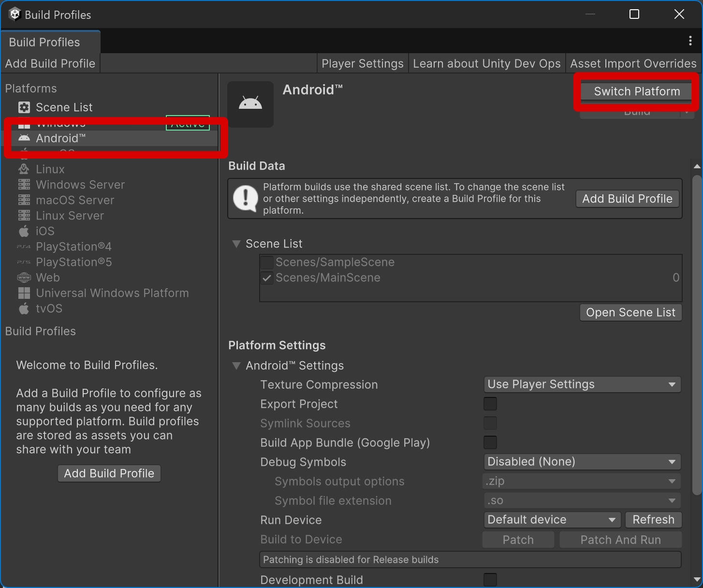Click the Android robot icon in Platforms list
Screen dimensions: 703x588
pyautogui.click(x=24, y=138)
